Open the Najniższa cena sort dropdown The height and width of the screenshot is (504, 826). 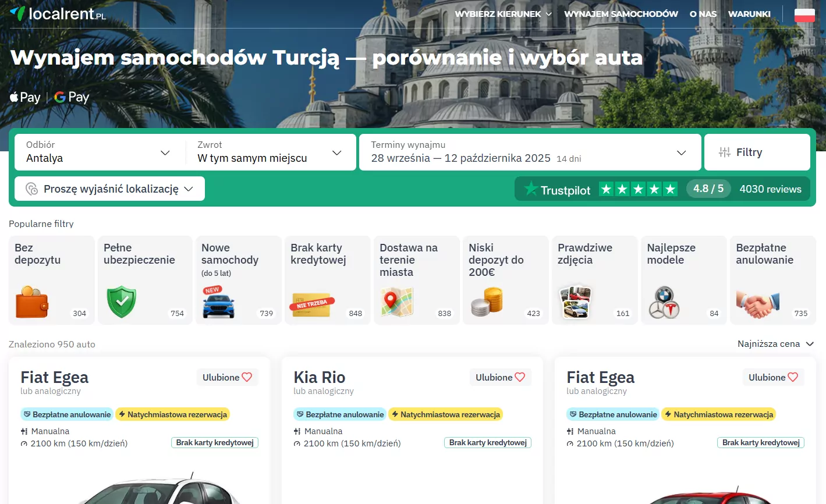point(775,344)
